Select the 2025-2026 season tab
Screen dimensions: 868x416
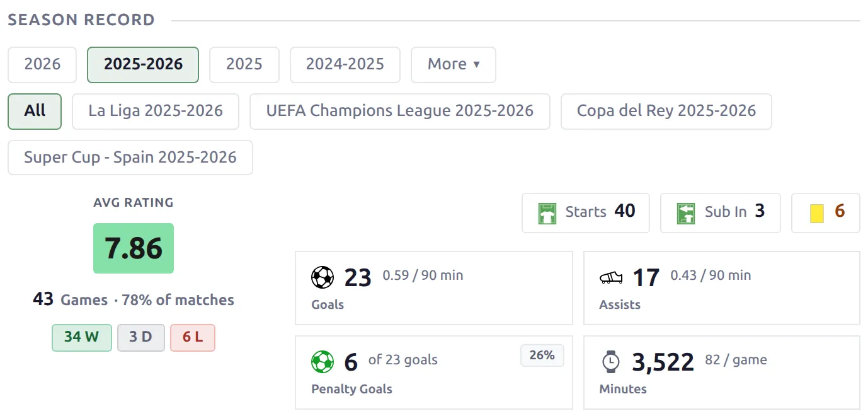[x=143, y=65]
